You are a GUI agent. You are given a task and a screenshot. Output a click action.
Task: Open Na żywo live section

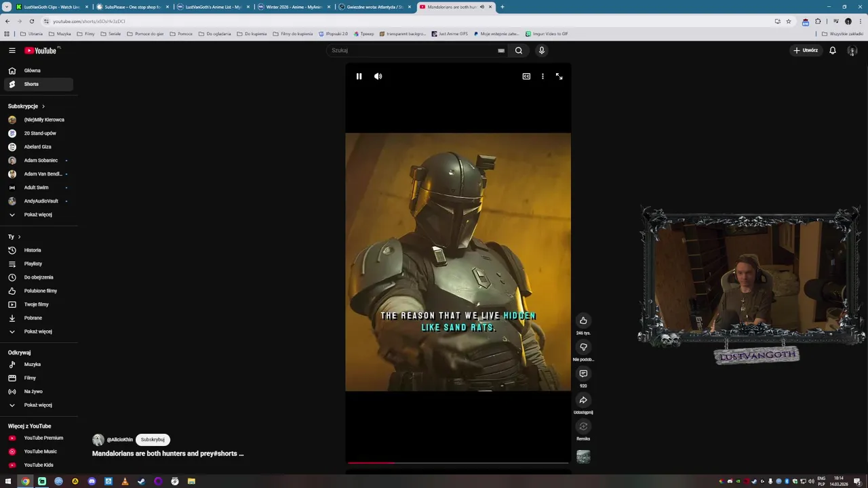(x=38, y=392)
